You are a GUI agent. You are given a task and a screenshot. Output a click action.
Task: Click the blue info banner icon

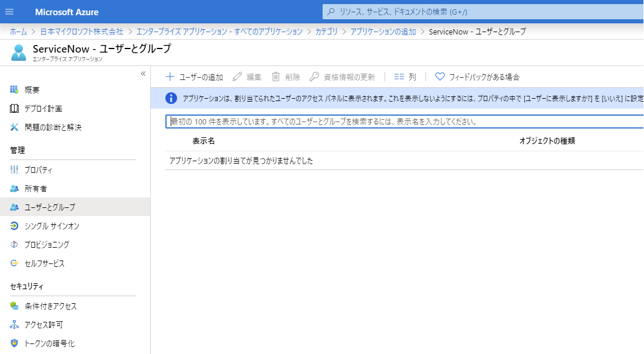point(171,98)
